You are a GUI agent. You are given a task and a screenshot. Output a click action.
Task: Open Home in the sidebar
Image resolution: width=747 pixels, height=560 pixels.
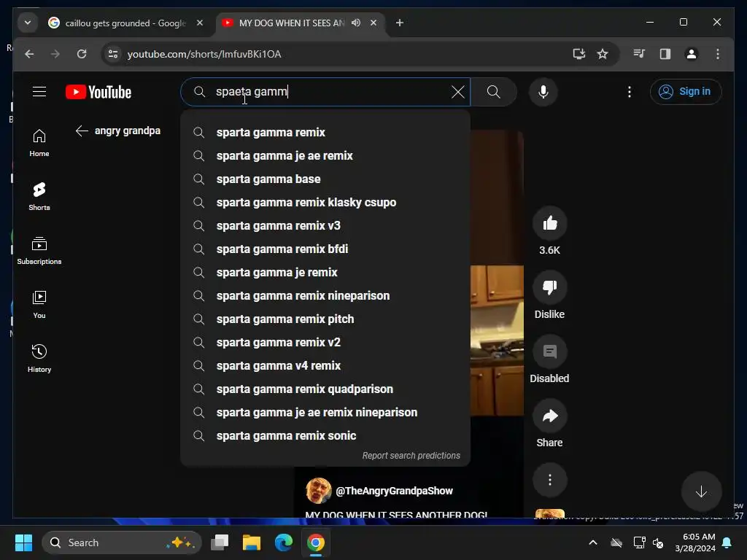39,142
